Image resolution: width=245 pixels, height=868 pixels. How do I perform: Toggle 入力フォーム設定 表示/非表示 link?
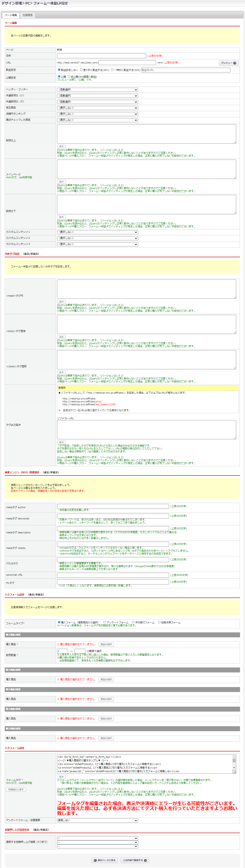(36, 595)
